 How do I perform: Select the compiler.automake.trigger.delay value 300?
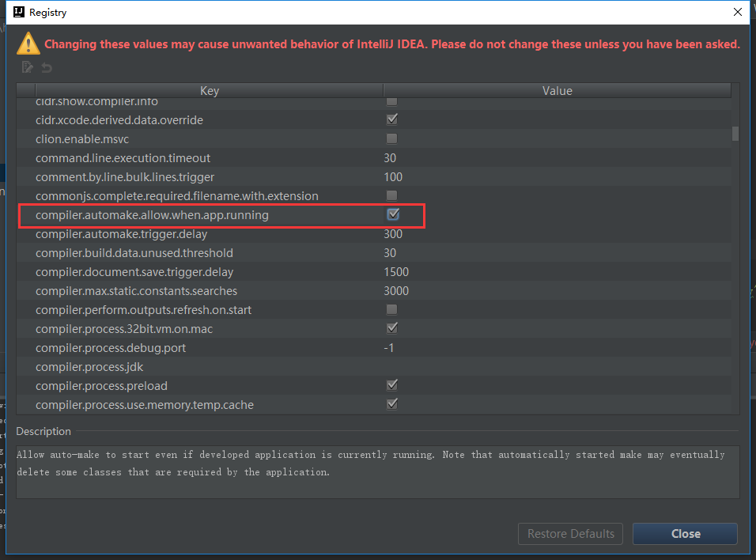(x=393, y=234)
